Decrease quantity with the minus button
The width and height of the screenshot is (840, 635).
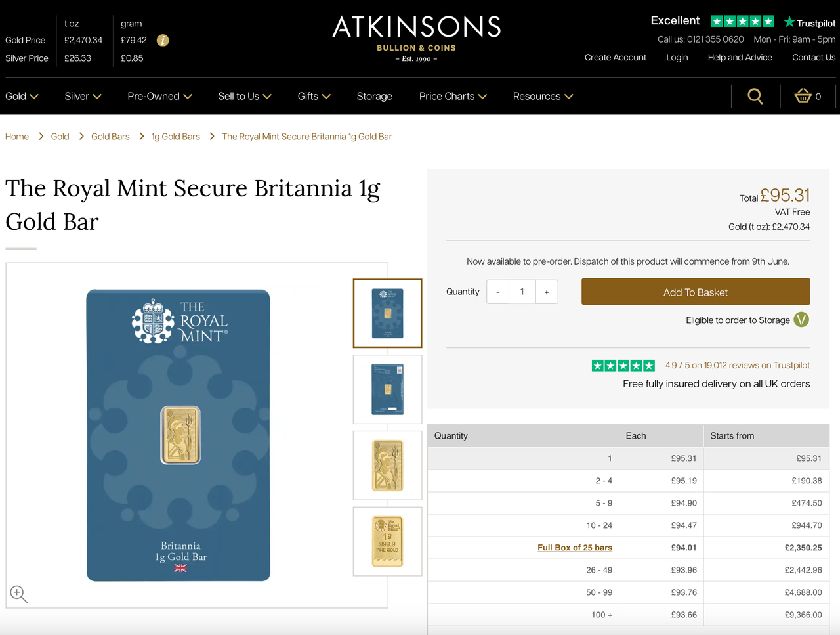[498, 292]
